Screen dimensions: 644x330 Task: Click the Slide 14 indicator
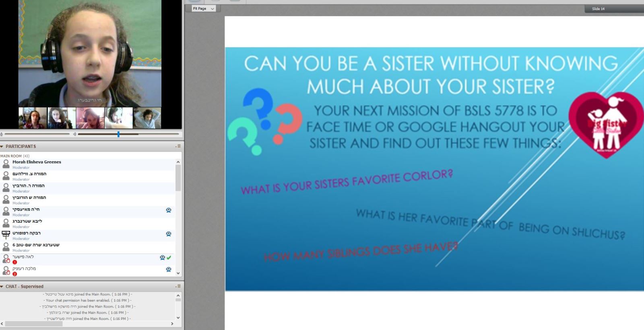coord(598,9)
